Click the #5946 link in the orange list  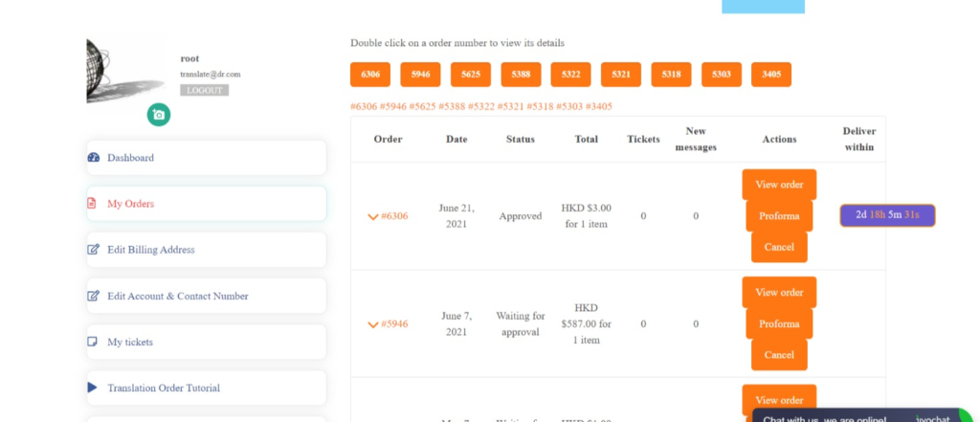[393, 106]
